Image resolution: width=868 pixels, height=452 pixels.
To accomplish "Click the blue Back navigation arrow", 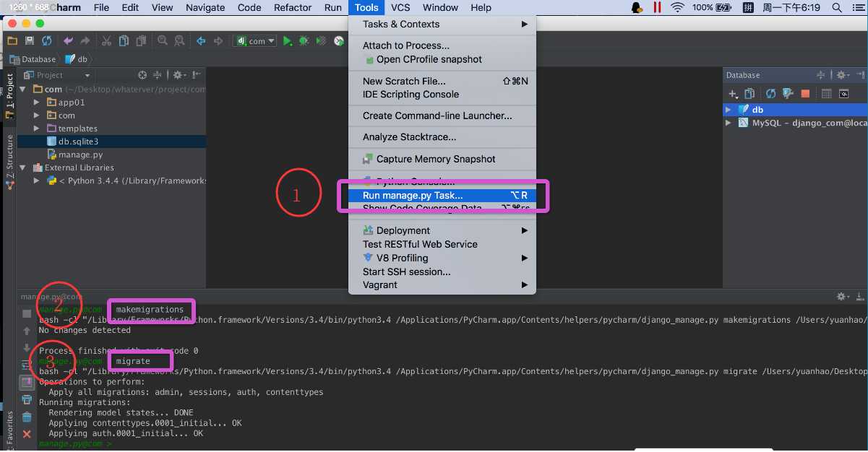I will coord(201,41).
